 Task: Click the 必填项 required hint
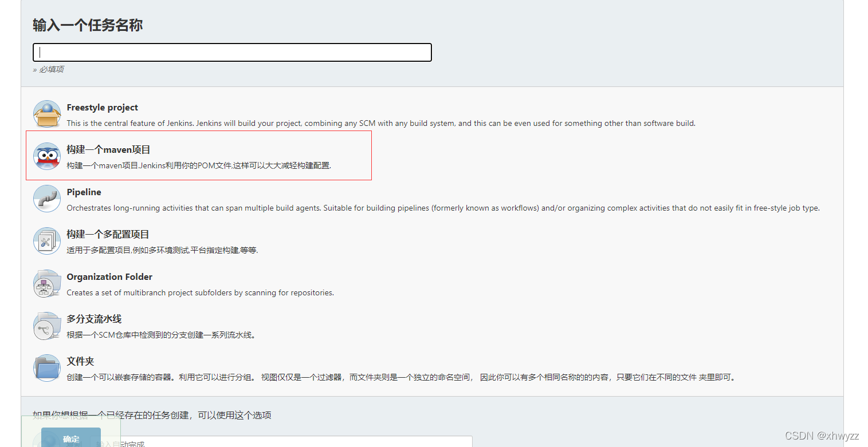point(48,69)
